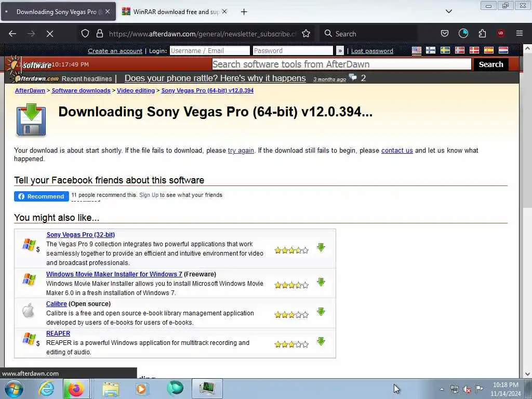Image resolution: width=532 pixels, height=399 pixels.
Task: Download Calibre via green arrow
Action: (x=321, y=312)
